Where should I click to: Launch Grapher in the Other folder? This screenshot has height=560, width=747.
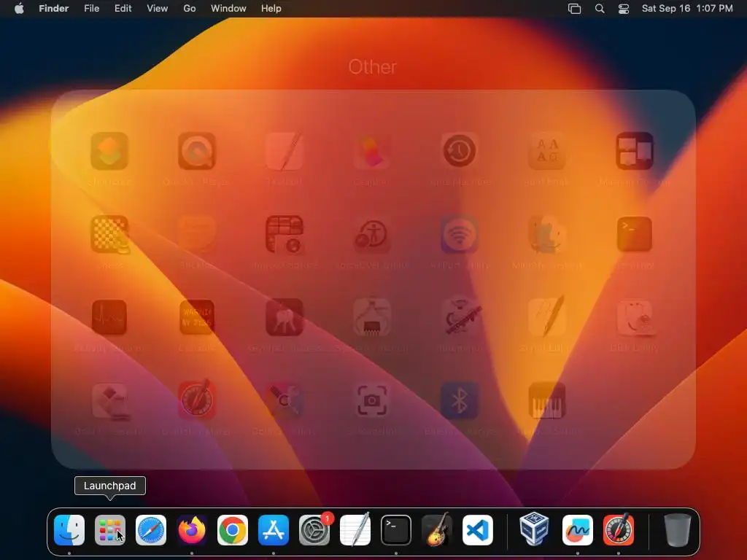point(371,152)
